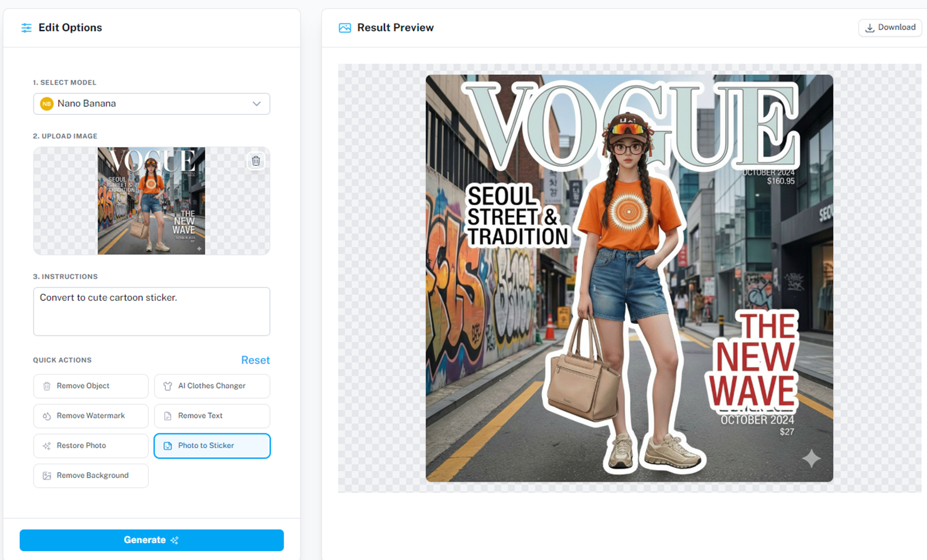Viewport: 927px width, 560px height.
Task: Select the Photo to Sticker action
Action: point(212,446)
